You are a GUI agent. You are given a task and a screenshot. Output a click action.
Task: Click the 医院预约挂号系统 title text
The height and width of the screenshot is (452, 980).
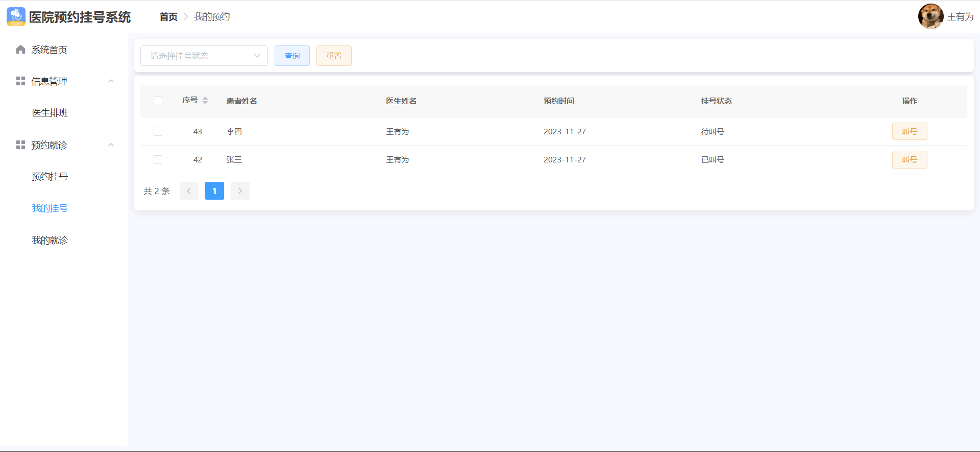[80, 17]
